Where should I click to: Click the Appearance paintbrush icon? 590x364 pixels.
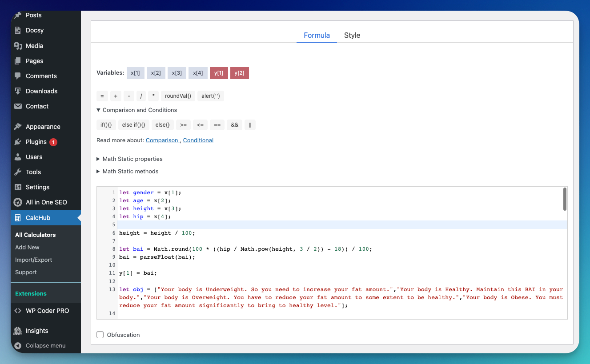pyautogui.click(x=18, y=127)
